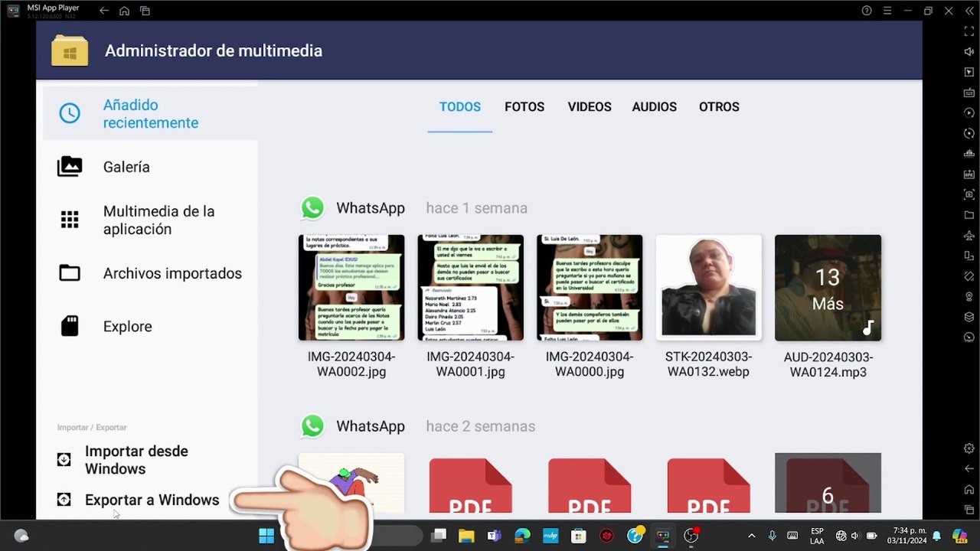The image size is (980, 551).
Task: Open Microsoft Store from the taskbar
Action: click(x=579, y=536)
